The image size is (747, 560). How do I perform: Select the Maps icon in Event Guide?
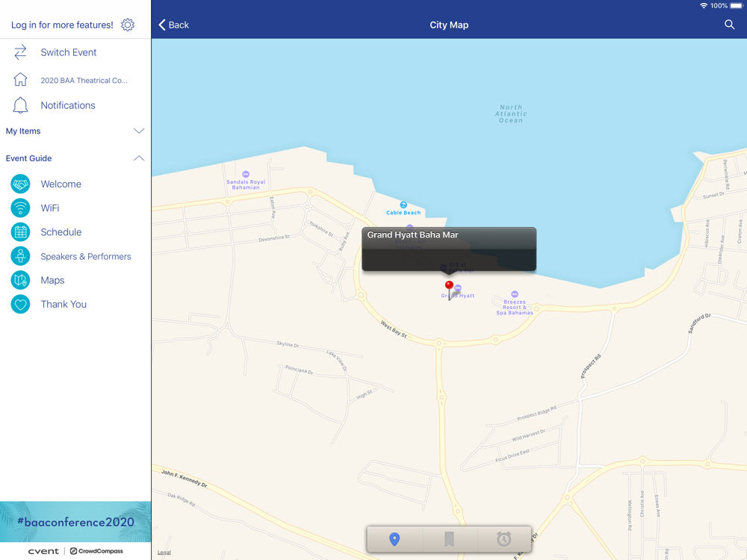pos(20,280)
